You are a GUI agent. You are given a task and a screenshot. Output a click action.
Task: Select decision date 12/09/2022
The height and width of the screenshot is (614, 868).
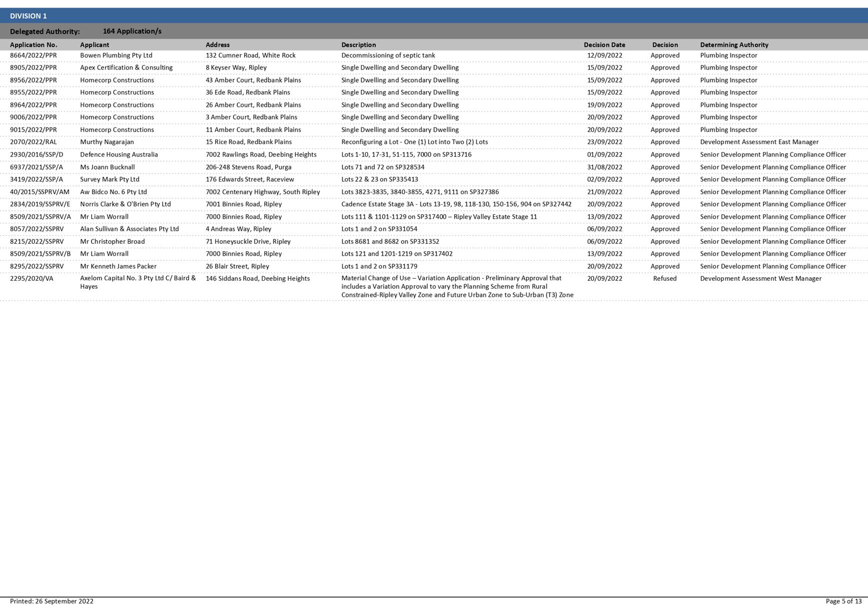point(605,55)
